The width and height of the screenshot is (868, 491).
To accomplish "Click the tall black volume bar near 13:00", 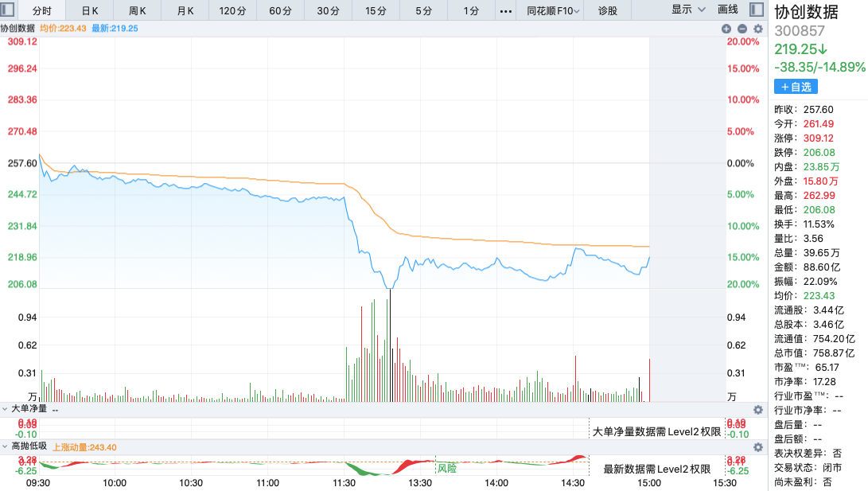I will [x=390, y=345].
